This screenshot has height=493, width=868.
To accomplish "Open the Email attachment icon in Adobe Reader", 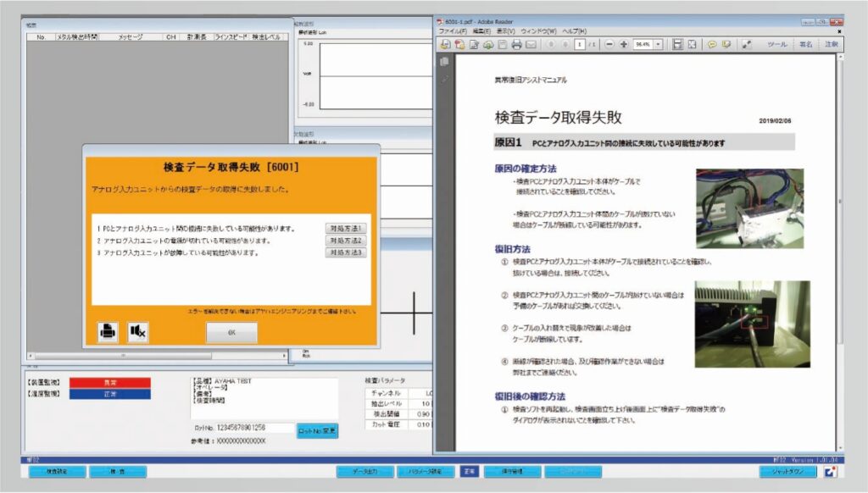I will (532, 45).
